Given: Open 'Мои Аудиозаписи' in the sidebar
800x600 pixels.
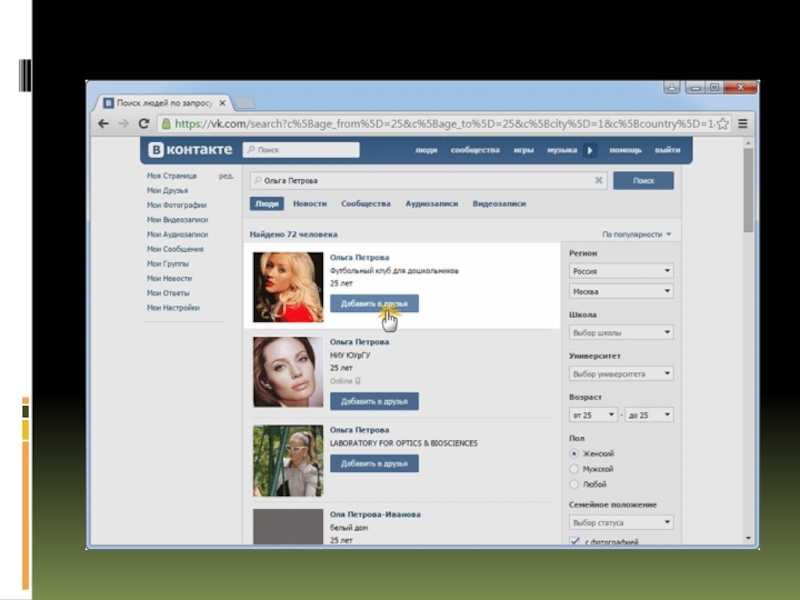Looking at the screenshot, I should click(177, 235).
